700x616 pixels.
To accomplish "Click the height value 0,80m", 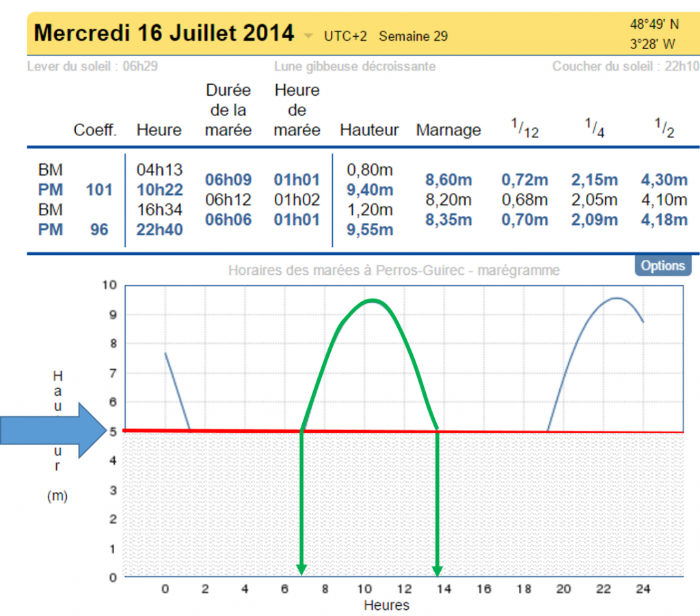I will (370, 170).
